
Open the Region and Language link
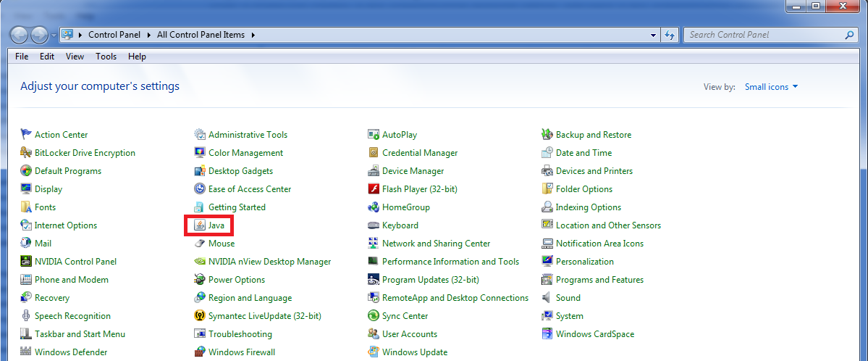(250, 298)
